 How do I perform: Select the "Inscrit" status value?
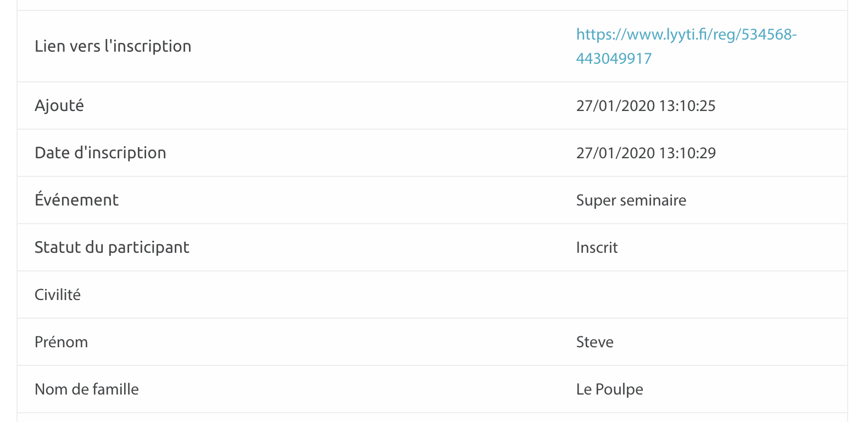tap(597, 247)
